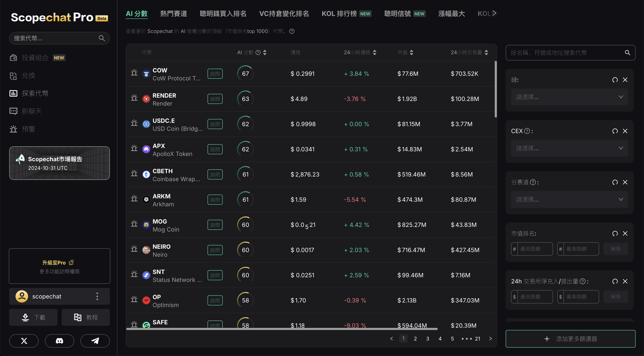
Task: Open the Telegram channel icon
Action: pos(95,341)
